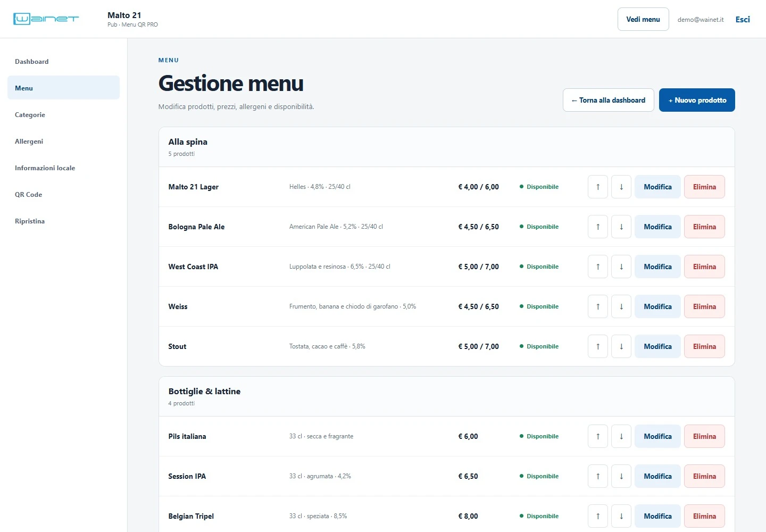
Task: Move West Coast IPA down
Action: pos(621,267)
